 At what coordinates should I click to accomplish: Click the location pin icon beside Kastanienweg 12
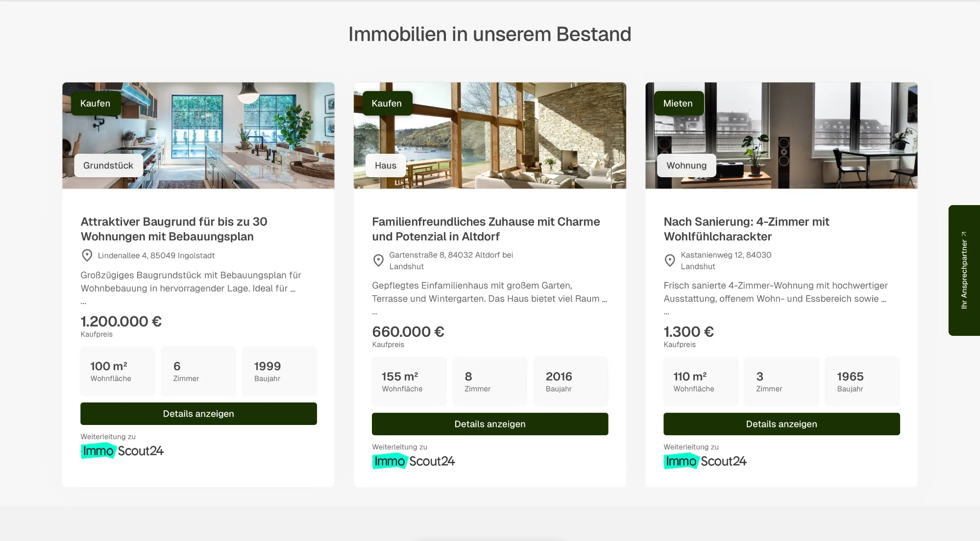[670, 260]
